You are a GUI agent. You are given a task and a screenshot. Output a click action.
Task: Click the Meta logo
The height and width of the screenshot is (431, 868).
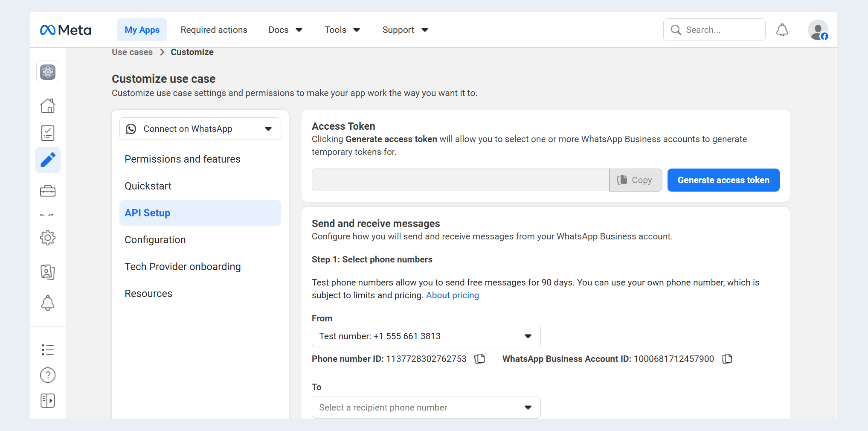click(x=65, y=30)
